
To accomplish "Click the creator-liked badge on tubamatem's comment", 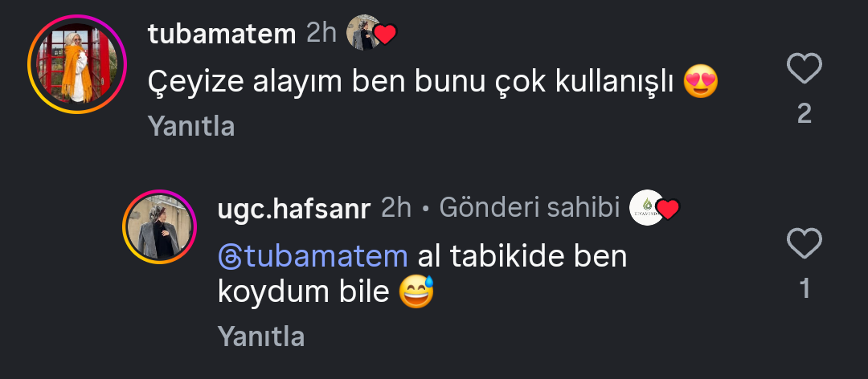I will 371,34.
